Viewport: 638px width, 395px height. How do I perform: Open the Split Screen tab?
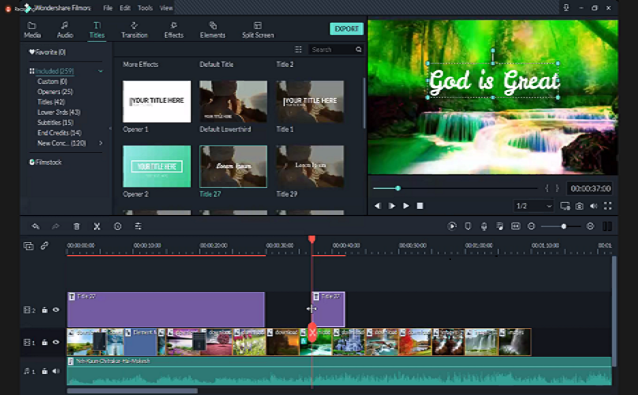point(258,30)
